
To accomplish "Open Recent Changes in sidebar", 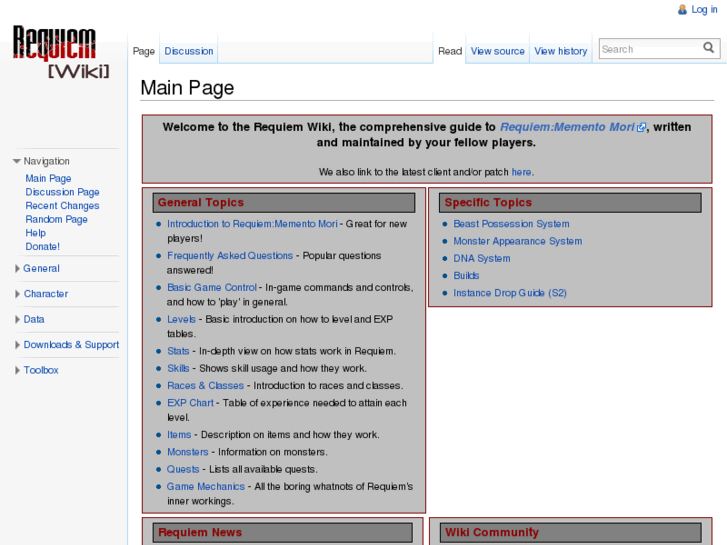I will tap(62, 205).
